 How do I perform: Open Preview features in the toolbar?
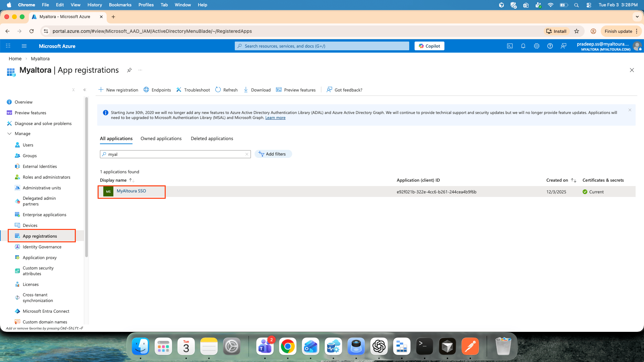pyautogui.click(x=296, y=90)
